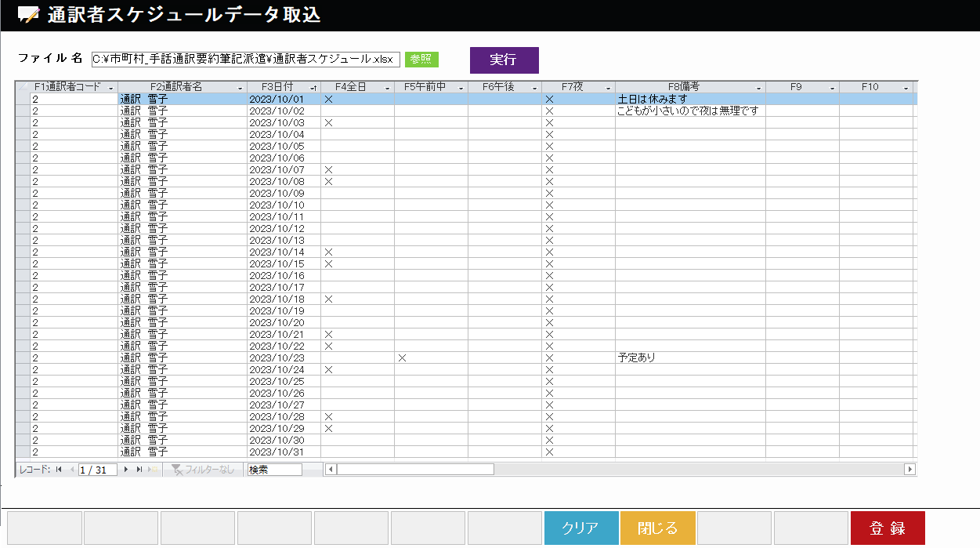
Task: Click date cell 2023/10/31
Action: (x=284, y=452)
